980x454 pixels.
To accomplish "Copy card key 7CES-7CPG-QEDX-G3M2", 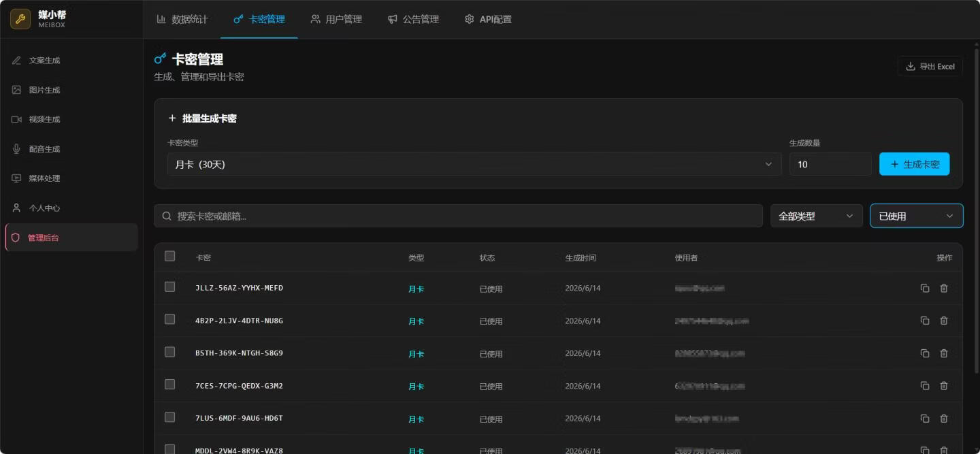I will 925,386.
